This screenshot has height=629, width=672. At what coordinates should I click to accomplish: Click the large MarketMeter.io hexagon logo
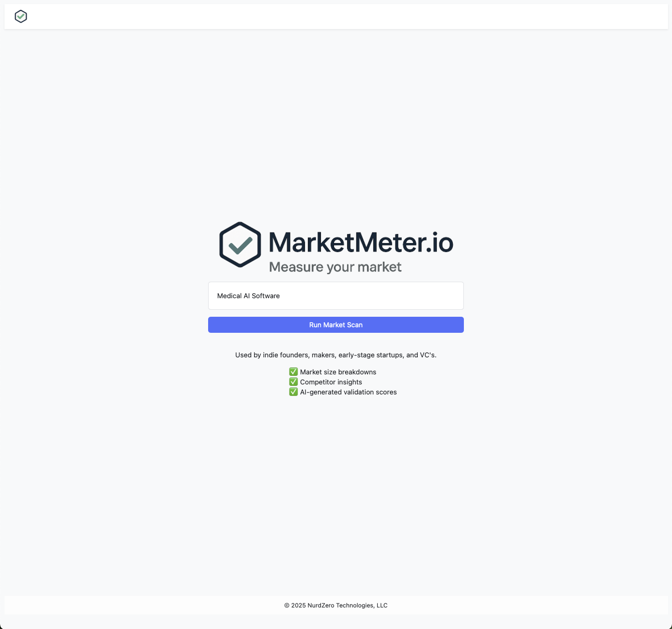click(x=240, y=245)
